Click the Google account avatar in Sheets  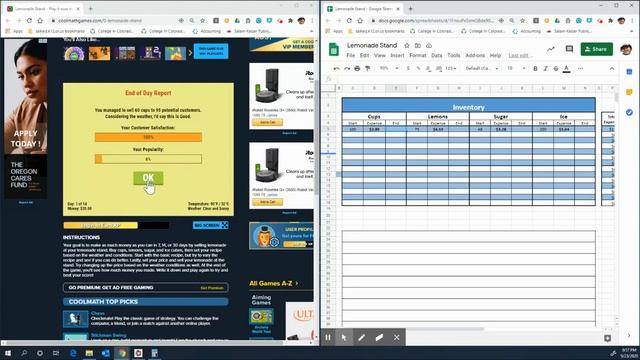point(626,49)
